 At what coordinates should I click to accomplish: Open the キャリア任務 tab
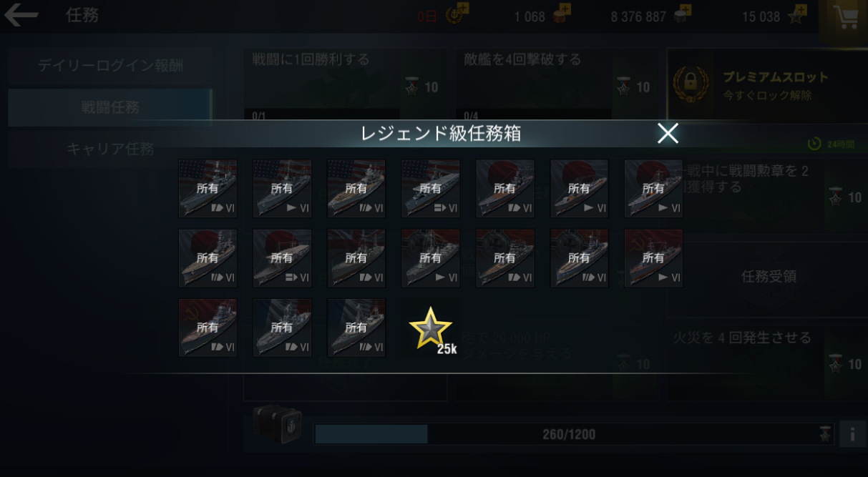(x=110, y=149)
